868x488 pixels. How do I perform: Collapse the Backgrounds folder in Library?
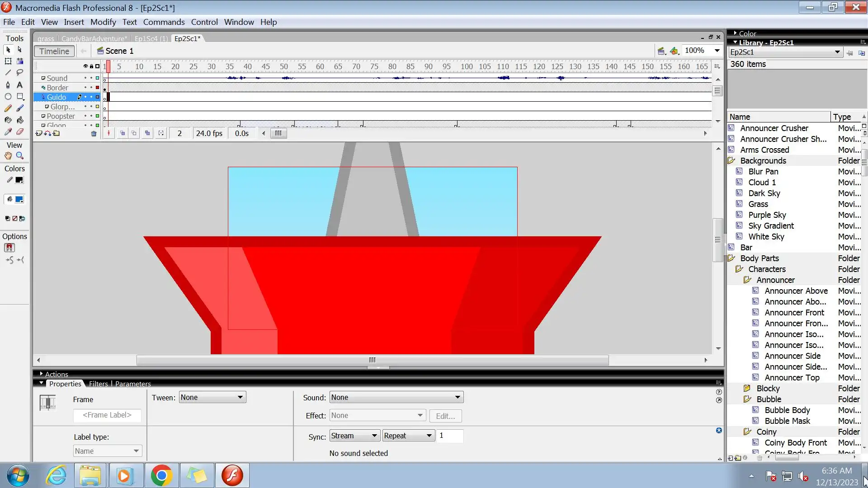(x=731, y=161)
